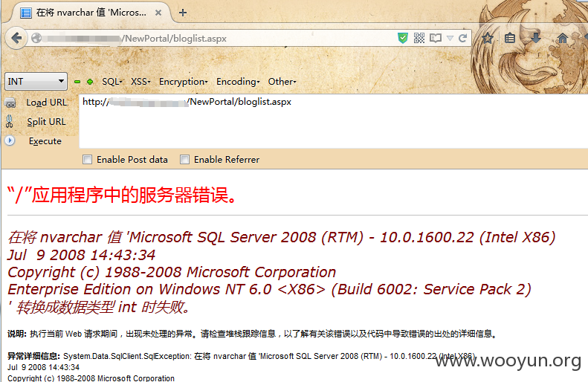588x382 pixels.
Task: Select the tab titled 在将 nvarchar 值
Action: tap(91, 13)
